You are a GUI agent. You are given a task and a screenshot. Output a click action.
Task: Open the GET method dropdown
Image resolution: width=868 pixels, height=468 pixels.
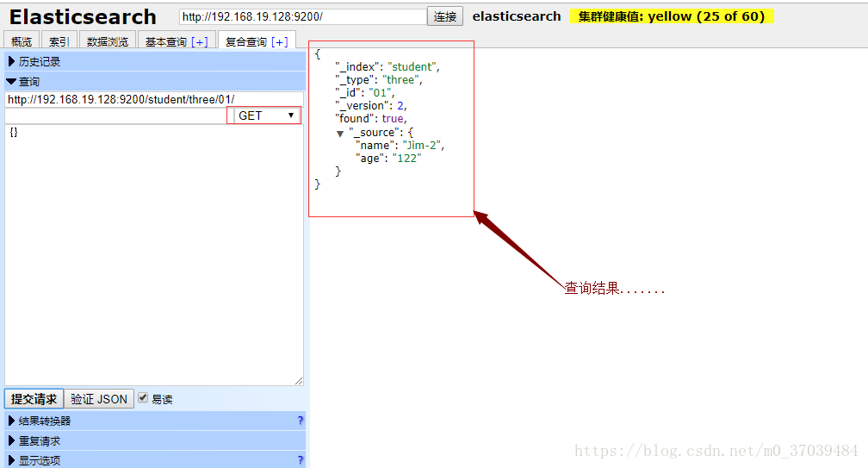(x=267, y=115)
